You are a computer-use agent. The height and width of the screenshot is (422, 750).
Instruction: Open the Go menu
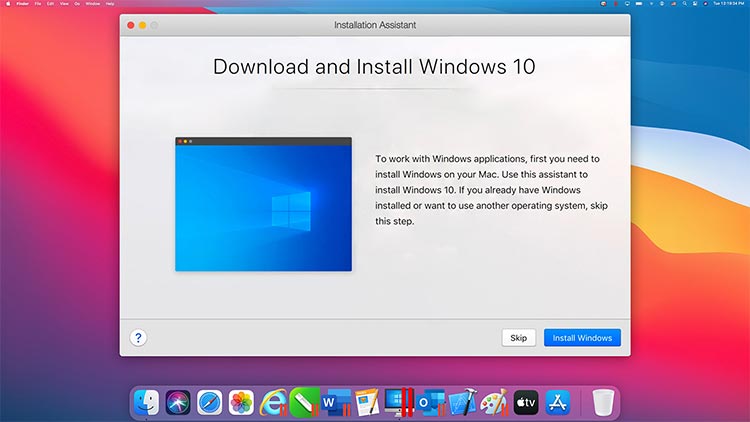[77, 3]
